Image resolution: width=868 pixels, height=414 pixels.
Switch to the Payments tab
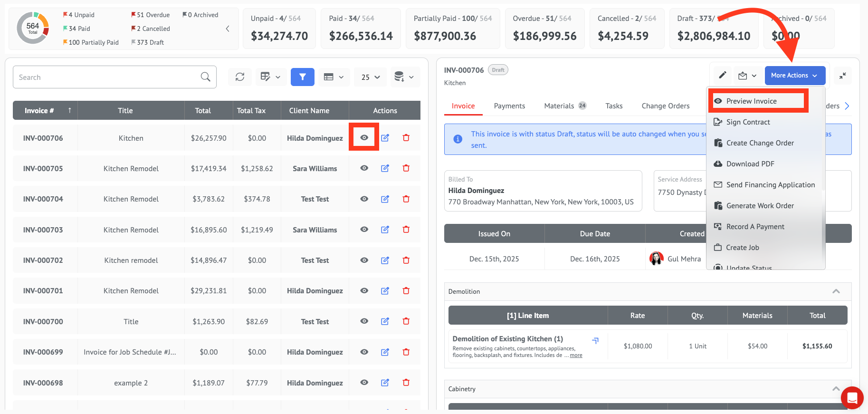coord(509,106)
